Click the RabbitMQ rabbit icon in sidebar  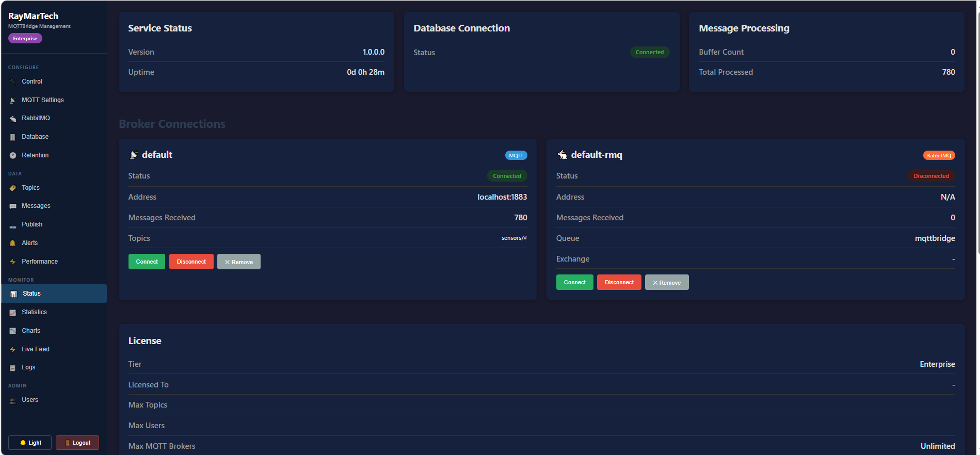13,119
